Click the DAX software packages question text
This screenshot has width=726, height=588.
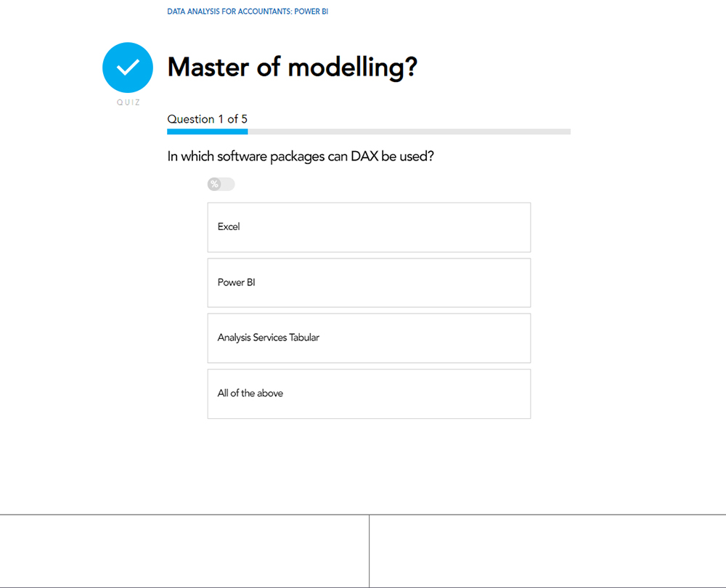[x=301, y=156]
